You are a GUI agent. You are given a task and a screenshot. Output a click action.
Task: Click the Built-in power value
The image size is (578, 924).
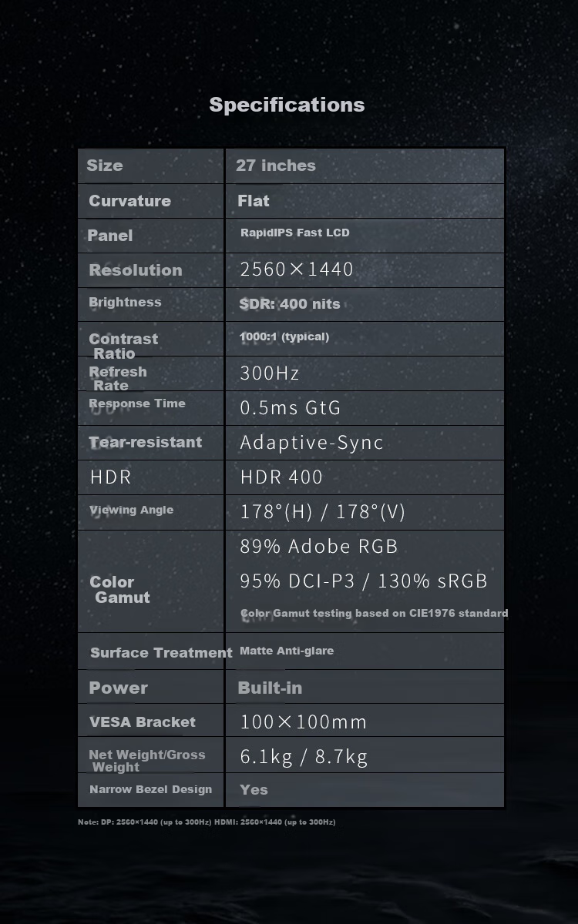click(x=270, y=688)
